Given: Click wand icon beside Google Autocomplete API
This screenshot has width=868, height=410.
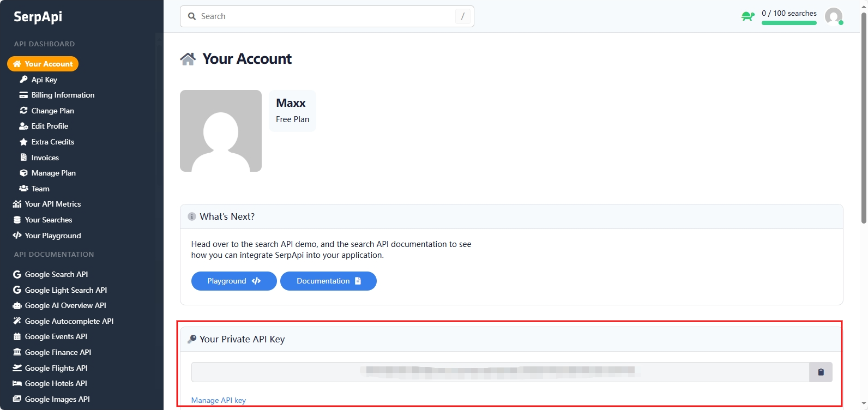Looking at the screenshot, I should 17,321.
